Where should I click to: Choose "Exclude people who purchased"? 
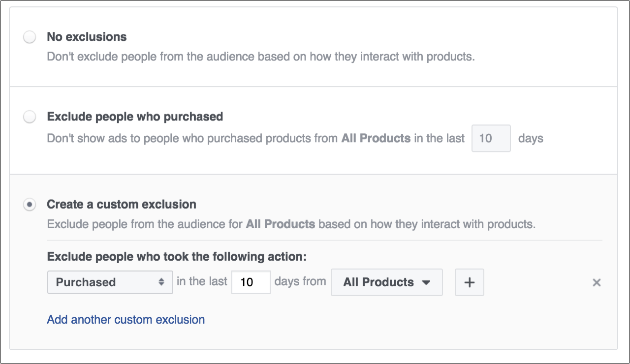tap(30, 117)
